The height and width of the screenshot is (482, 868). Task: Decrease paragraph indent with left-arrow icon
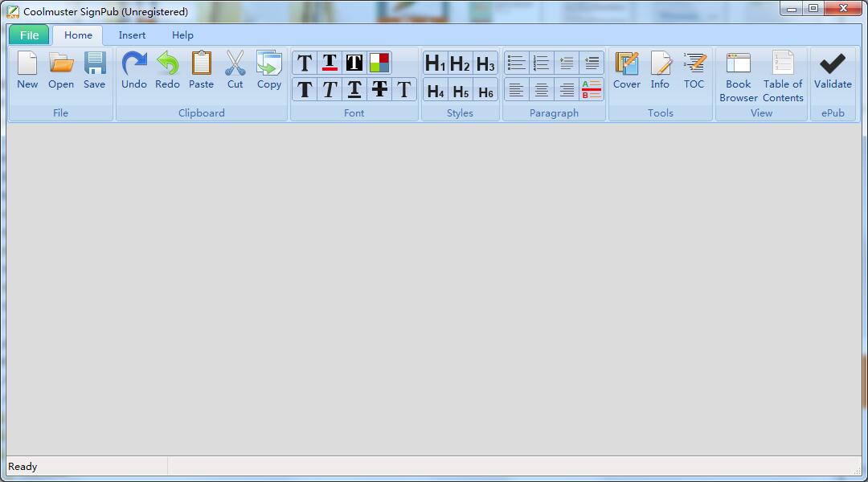(x=592, y=63)
